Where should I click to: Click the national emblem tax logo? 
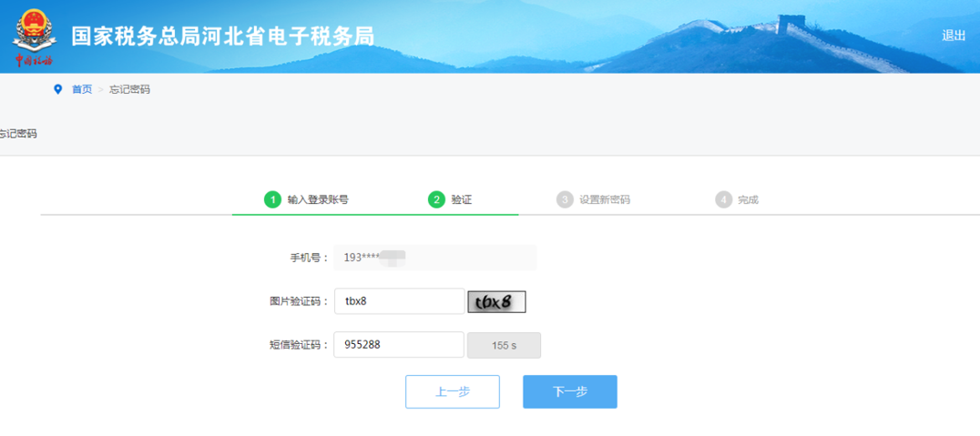(x=35, y=36)
